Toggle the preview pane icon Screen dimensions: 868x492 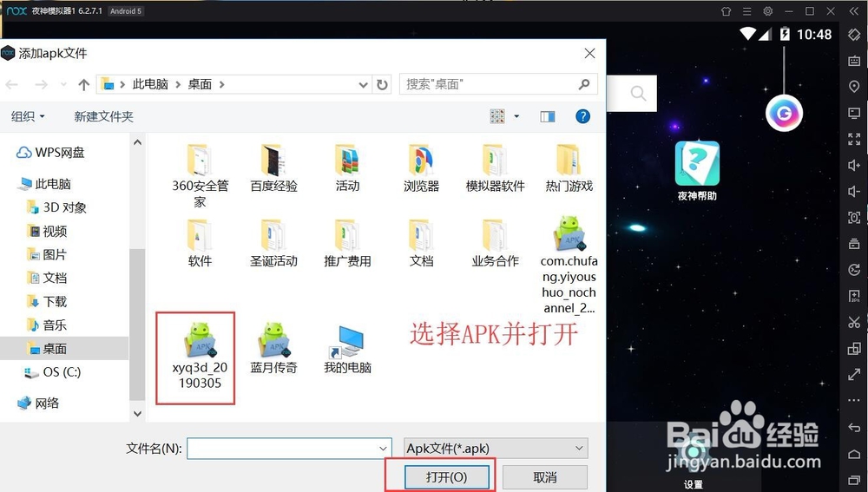click(x=548, y=116)
